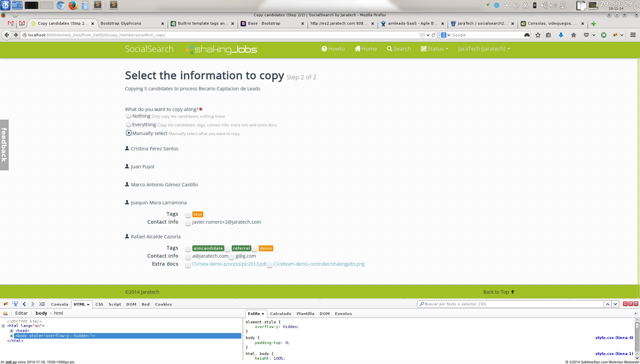640x364 pixels.
Task: Click the Back to Top arrow
Action: point(513,292)
